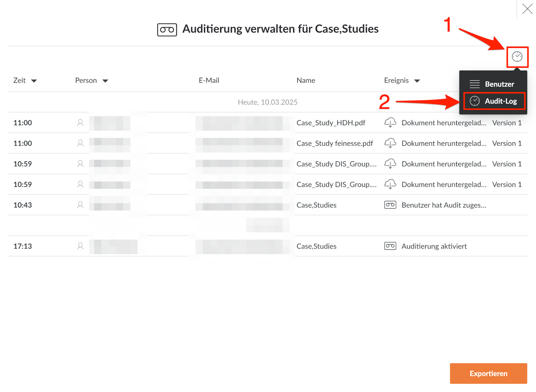Image resolution: width=536 pixels, height=392 pixels.
Task: Click the Heute, 10.03.2025 date separator
Action: pyautogui.click(x=267, y=102)
